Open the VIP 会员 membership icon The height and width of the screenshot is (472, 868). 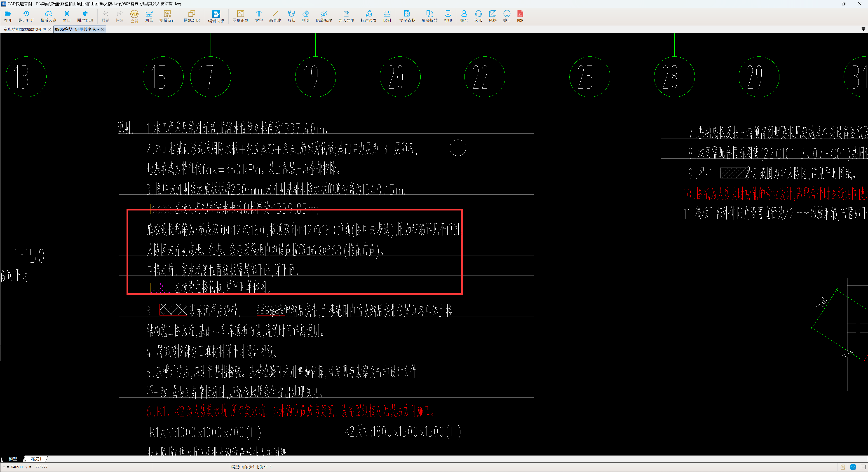134,16
